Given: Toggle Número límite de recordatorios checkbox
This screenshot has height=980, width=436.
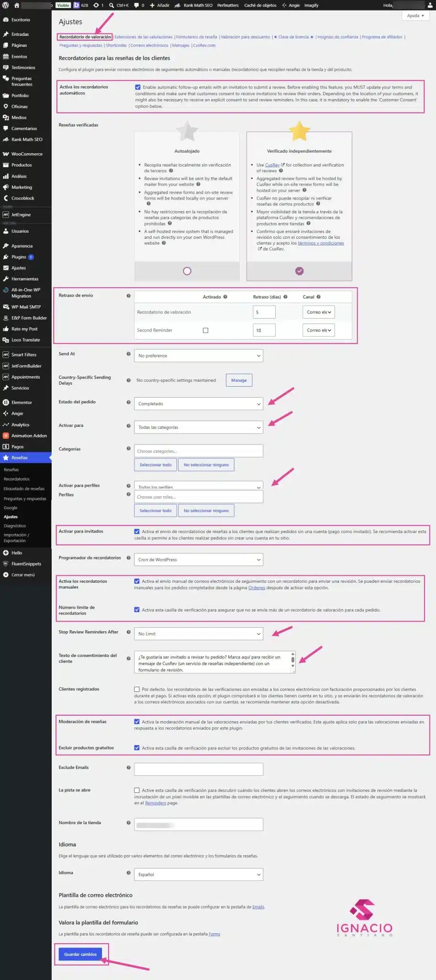Looking at the screenshot, I should click(x=137, y=610).
